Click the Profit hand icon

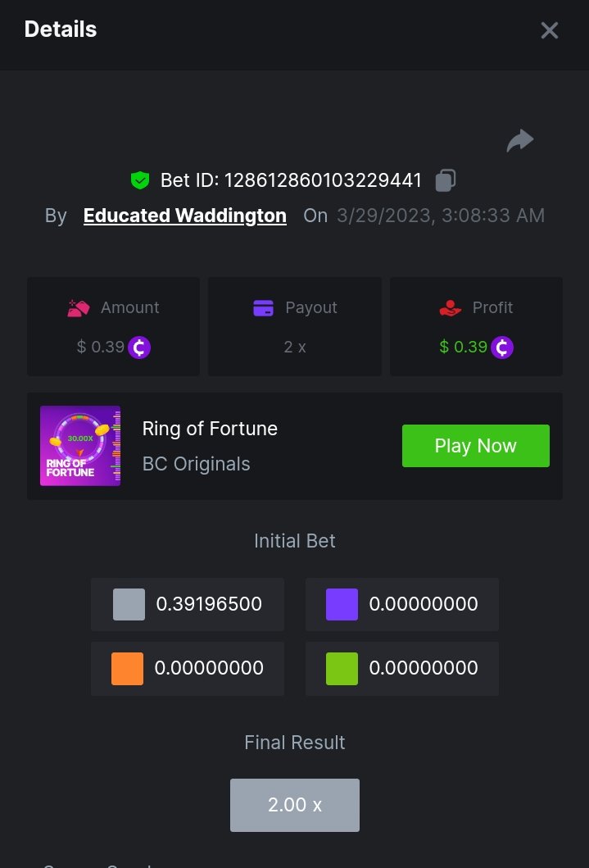[451, 308]
